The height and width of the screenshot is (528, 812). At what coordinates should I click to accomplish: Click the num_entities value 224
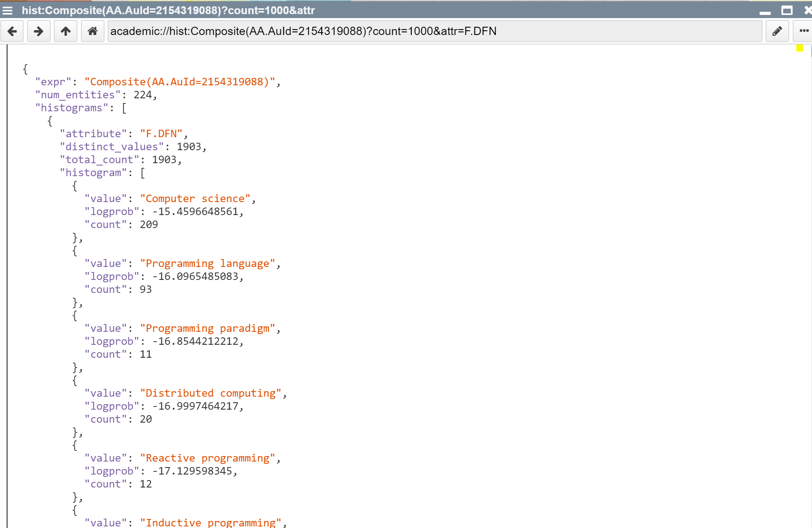(143, 95)
